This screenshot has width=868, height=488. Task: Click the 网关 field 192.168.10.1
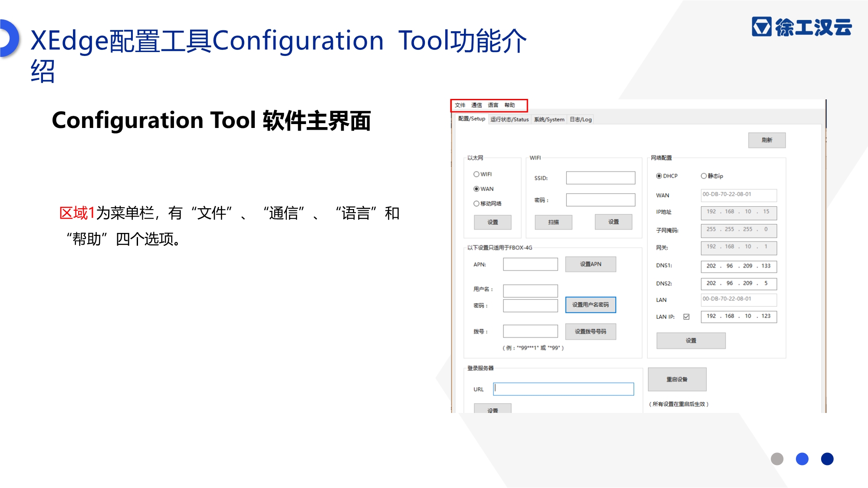click(x=739, y=248)
